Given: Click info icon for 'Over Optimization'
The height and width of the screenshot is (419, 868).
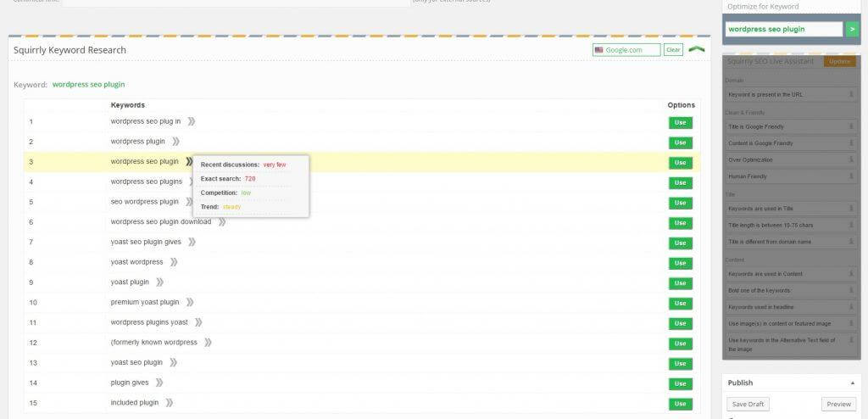Looking at the screenshot, I should pyautogui.click(x=851, y=159).
